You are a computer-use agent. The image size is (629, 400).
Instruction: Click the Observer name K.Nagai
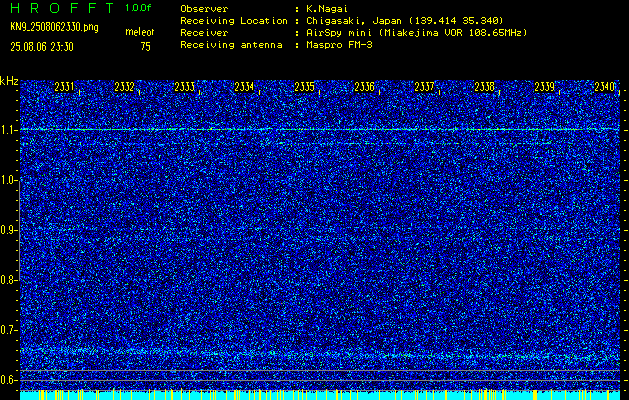(327, 9)
